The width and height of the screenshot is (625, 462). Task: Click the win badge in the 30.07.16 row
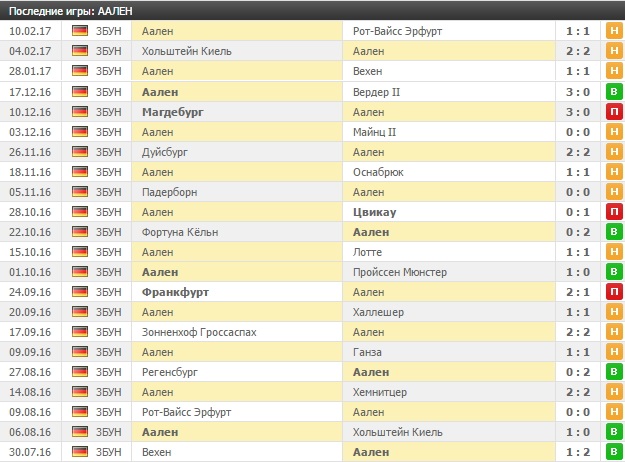pyautogui.click(x=614, y=452)
